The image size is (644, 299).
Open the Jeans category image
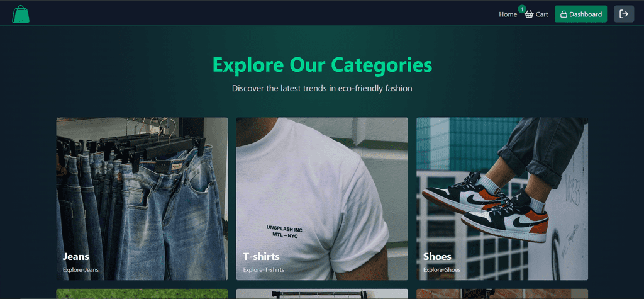pos(142,199)
